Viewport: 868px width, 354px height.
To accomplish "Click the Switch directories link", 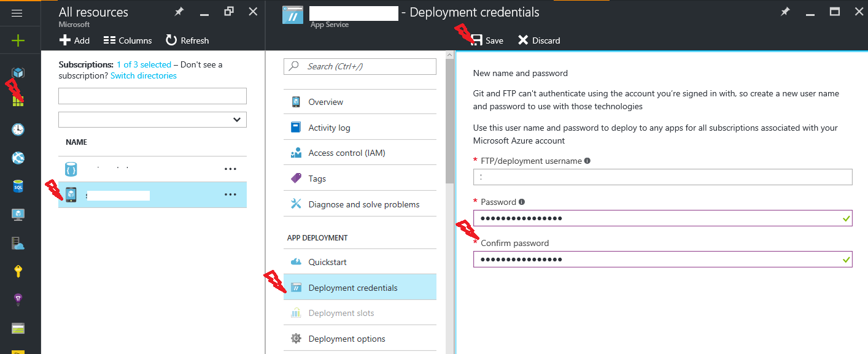I will pyautogui.click(x=144, y=75).
